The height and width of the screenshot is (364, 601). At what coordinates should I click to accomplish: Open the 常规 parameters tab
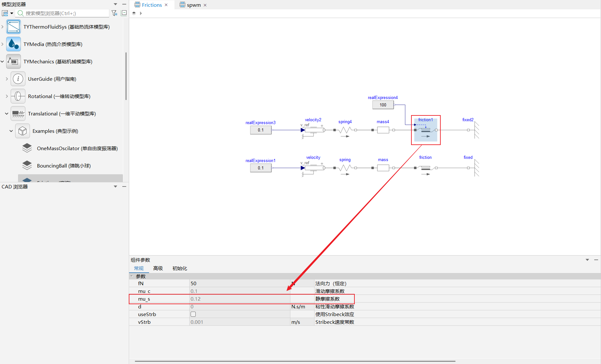pos(139,268)
